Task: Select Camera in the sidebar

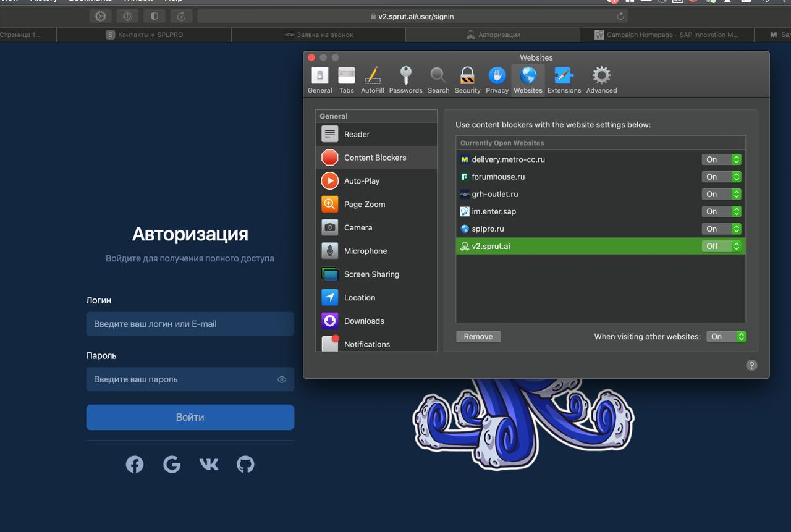Action: (376, 227)
